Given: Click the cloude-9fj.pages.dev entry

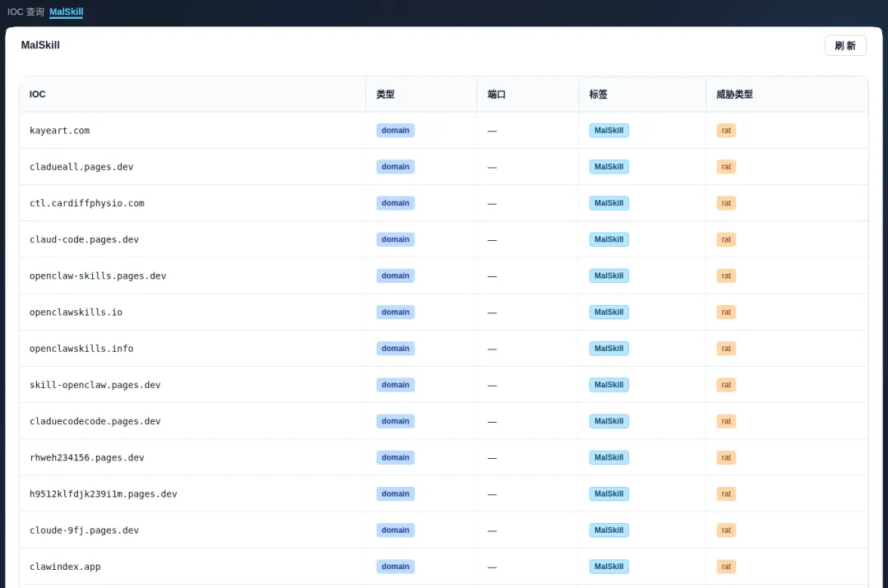Looking at the screenshot, I should coord(84,530).
